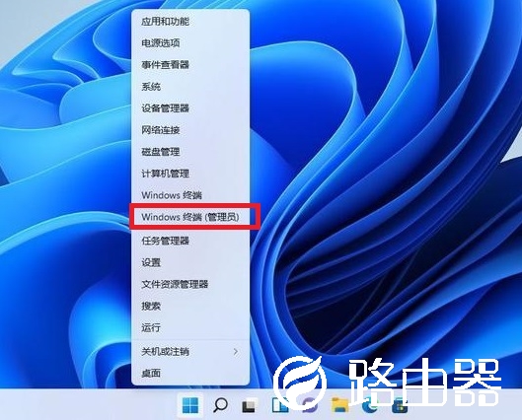Viewport: 522px width, 420px height.
Task: Select 电源选项 menu entry
Action: point(190,43)
